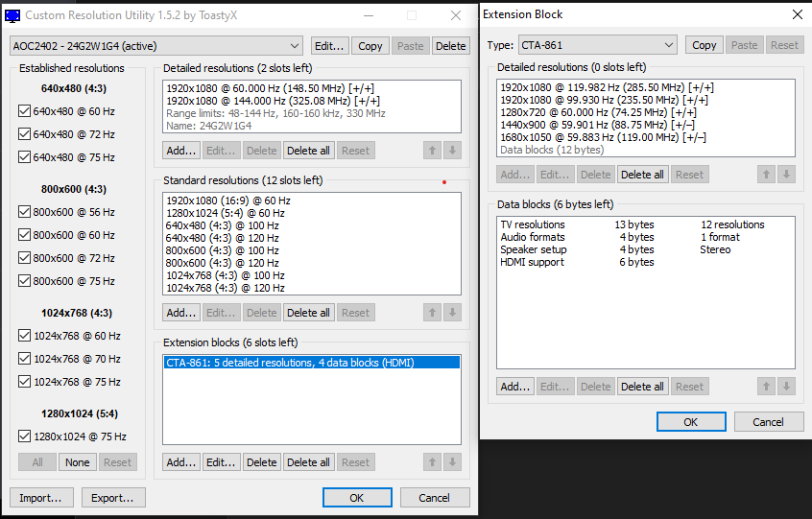Image resolution: width=812 pixels, height=519 pixels.
Task: Select 1280x1024 (5:4) @ 60 Hz standard resolution
Action: point(225,213)
